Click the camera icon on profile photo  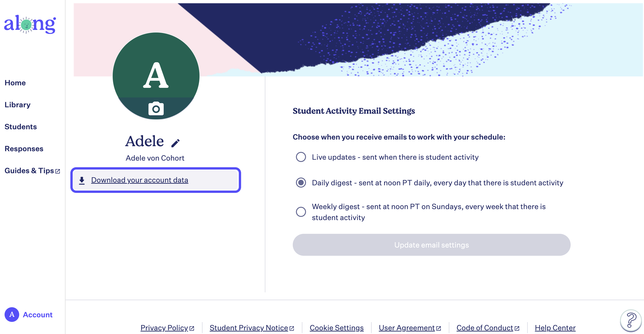click(156, 109)
